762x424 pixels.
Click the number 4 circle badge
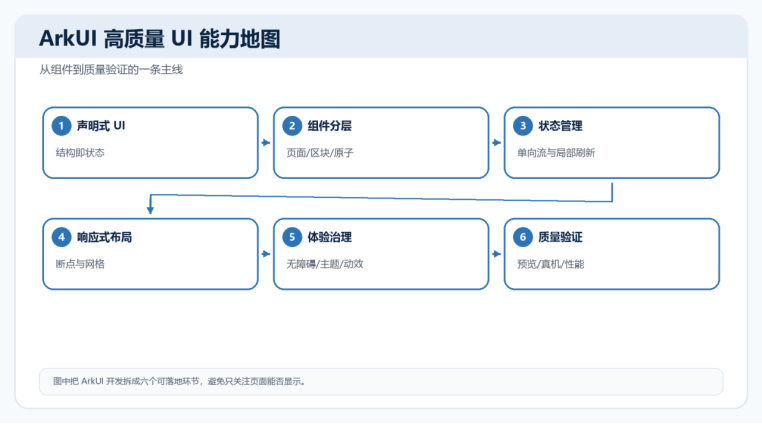click(61, 237)
